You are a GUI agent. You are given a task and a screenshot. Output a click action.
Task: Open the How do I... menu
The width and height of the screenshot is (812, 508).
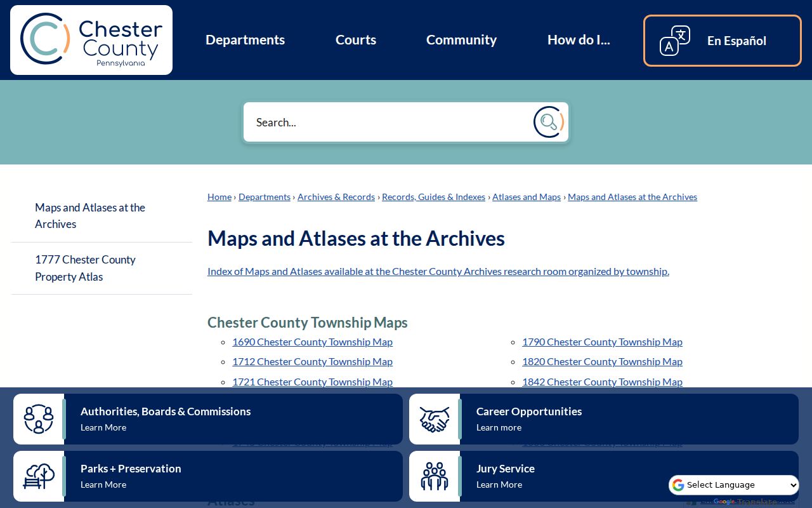click(579, 40)
